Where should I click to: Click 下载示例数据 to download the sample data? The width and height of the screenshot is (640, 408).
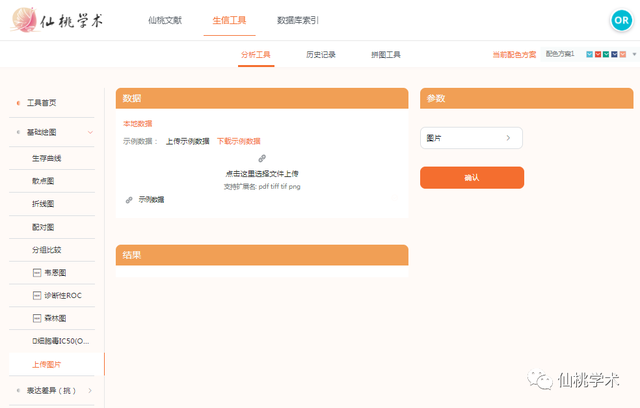pos(239,141)
